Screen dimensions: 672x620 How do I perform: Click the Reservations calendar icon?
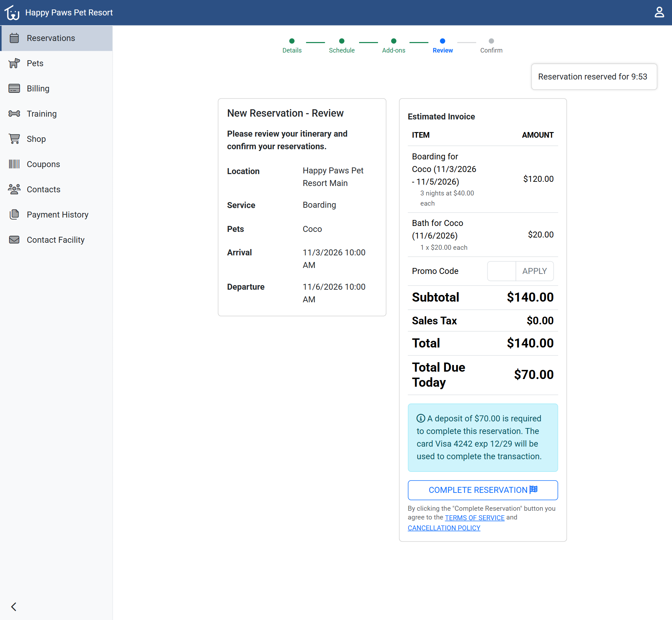(x=14, y=38)
